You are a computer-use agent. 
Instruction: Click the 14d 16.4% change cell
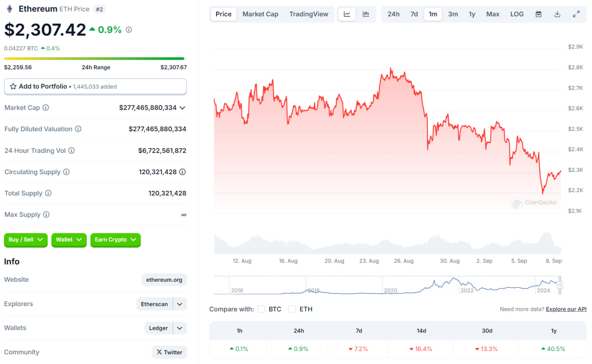point(420,349)
